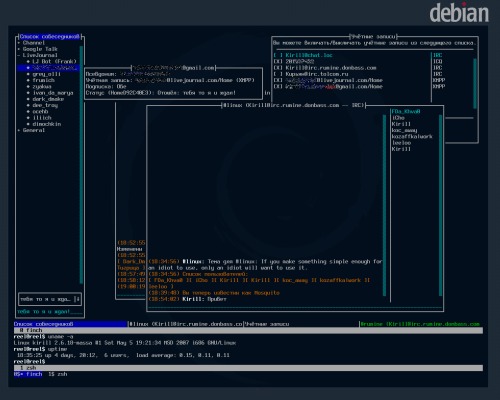Viewport: 500px width, 400px height.
Task: Click the buddy list scrollbar
Action: [x=81, y=165]
